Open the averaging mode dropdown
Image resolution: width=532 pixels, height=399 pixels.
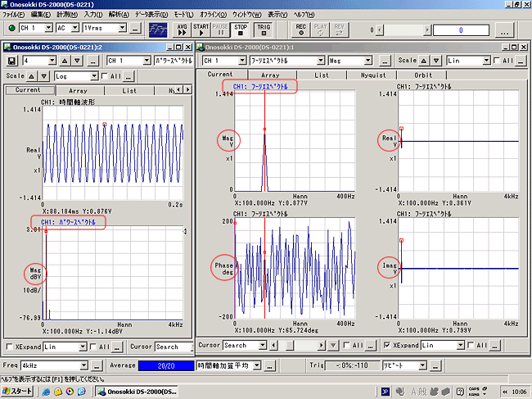(x=257, y=365)
